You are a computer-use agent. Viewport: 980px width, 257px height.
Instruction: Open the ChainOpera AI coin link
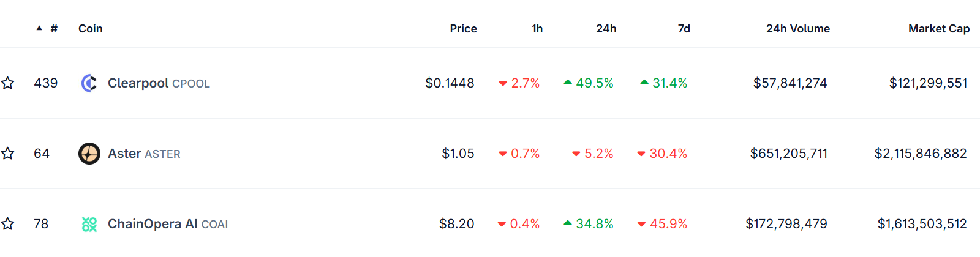click(x=153, y=224)
